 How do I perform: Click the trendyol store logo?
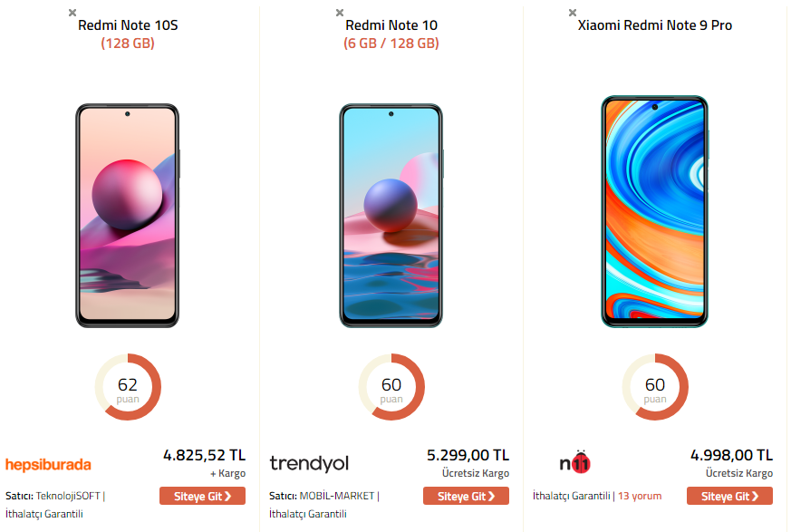point(309,463)
